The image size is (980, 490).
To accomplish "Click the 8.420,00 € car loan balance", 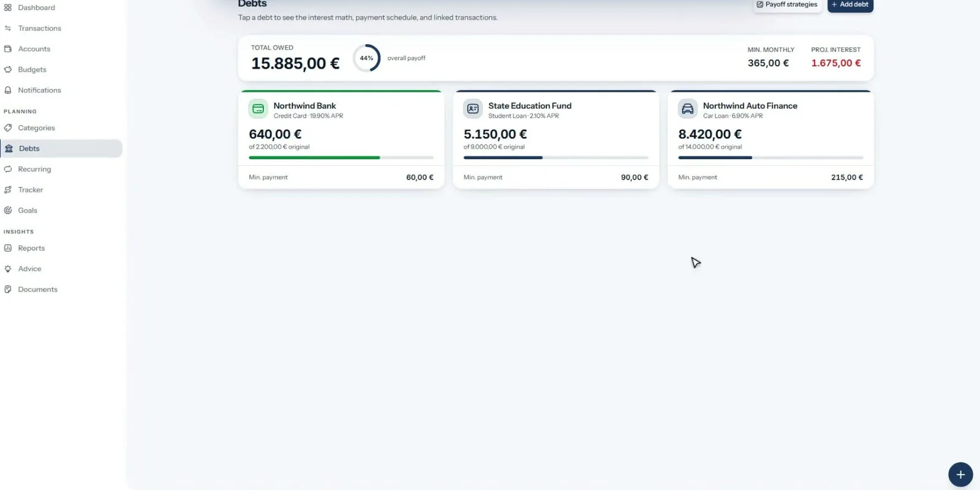I will tap(710, 134).
